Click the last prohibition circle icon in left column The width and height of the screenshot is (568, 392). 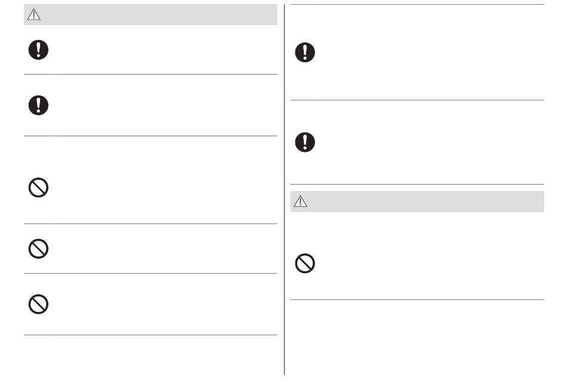point(38,304)
